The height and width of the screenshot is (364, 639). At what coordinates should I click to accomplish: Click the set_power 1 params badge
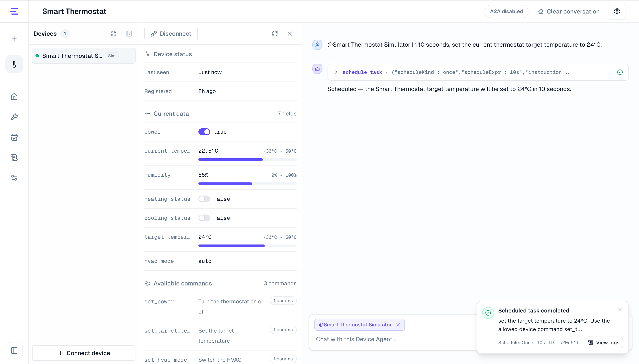click(x=283, y=301)
